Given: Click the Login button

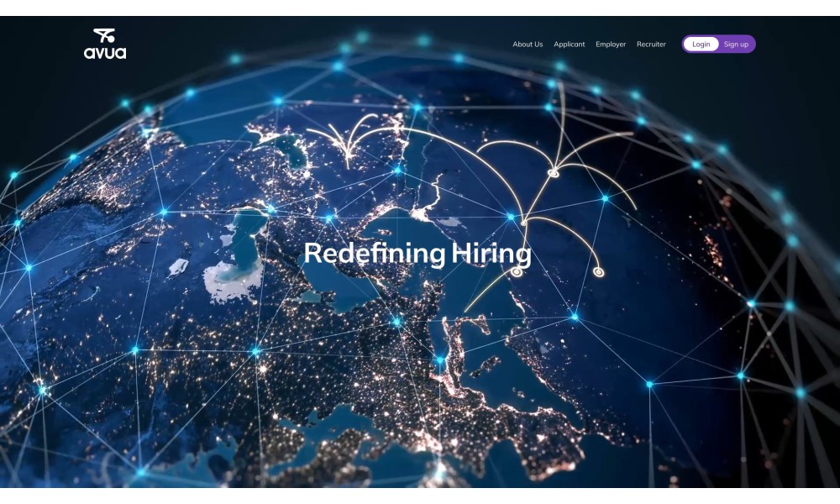Looking at the screenshot, I should tap(701, 44).
